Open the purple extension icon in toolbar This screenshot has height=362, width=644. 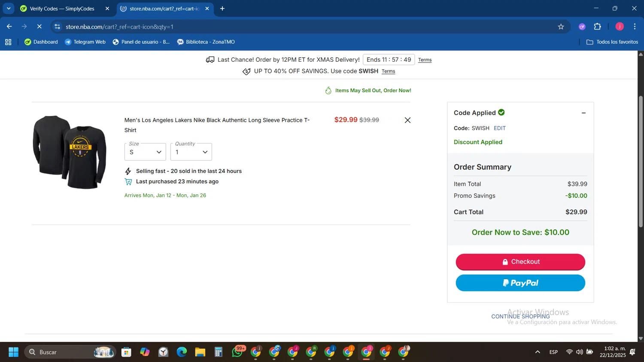point(582,27)
